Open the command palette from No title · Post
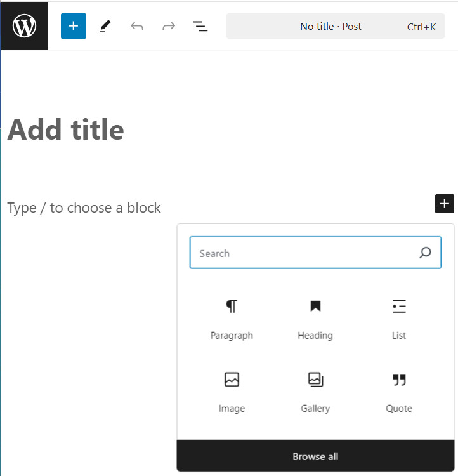The image size is (458, 476). 336,26
